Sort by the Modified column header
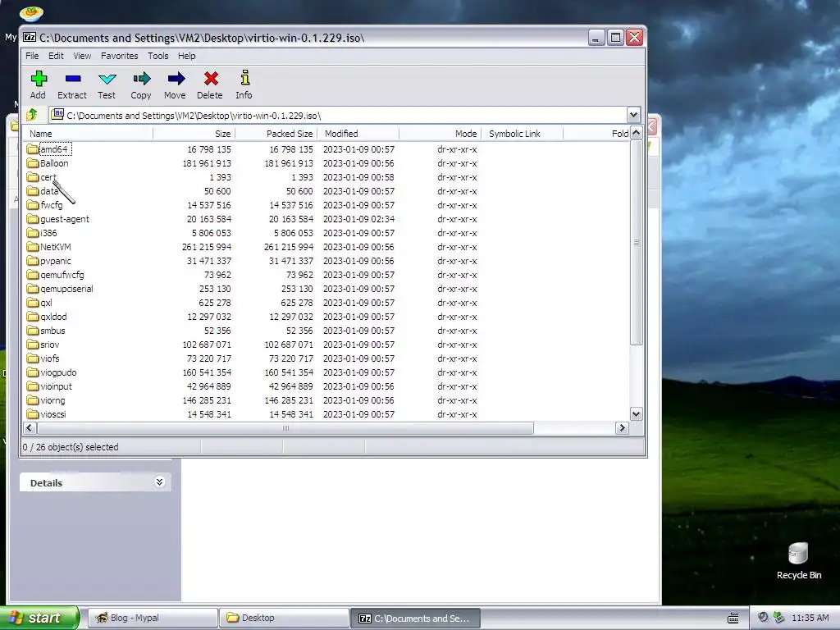This screenshot has width=840, height=630. tap(358, 134)
